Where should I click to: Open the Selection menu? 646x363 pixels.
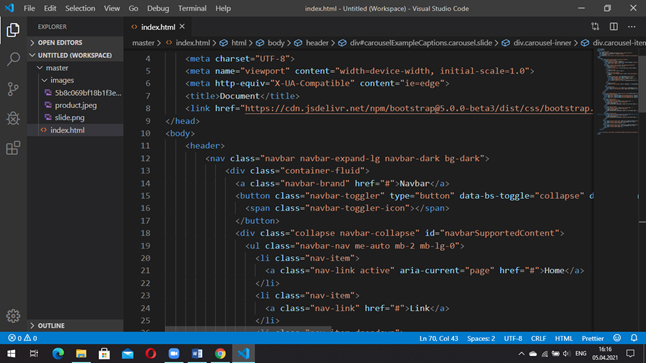coord(80,8)
